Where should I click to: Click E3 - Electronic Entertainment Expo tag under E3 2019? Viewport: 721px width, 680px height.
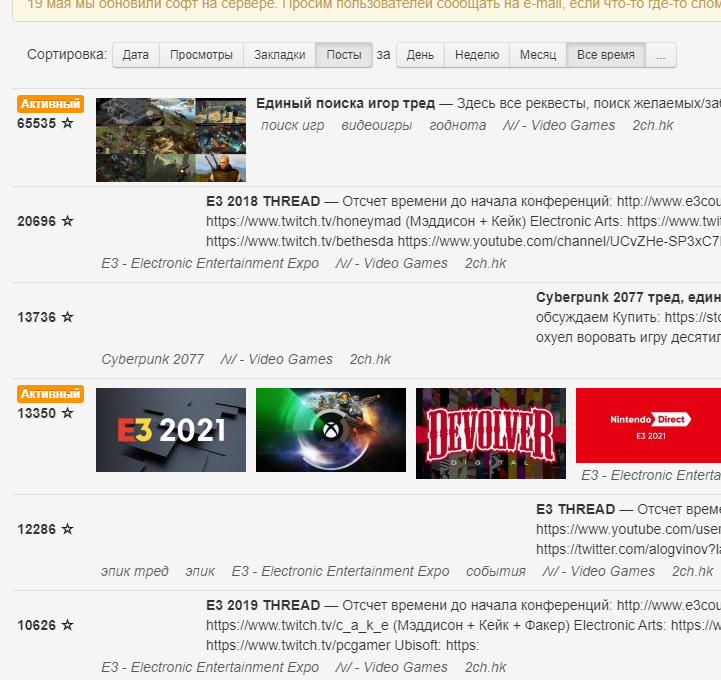tap(210, 668)
